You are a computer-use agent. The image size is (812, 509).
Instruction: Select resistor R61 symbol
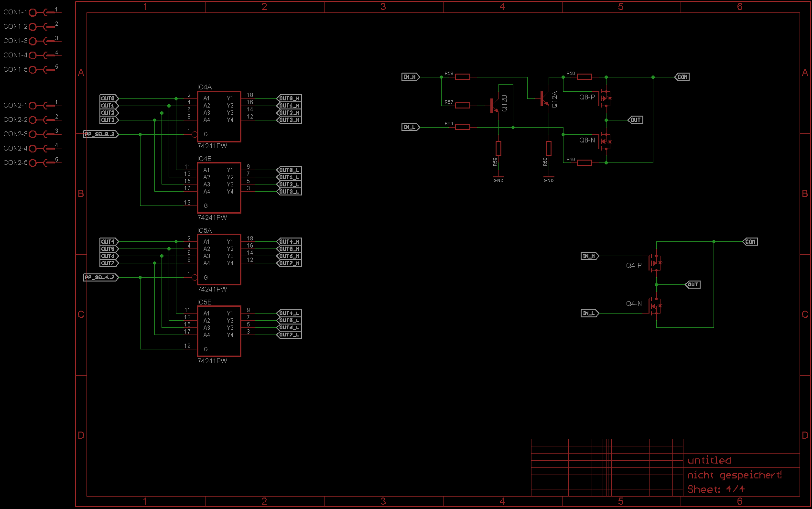click(x=463, y=127)
